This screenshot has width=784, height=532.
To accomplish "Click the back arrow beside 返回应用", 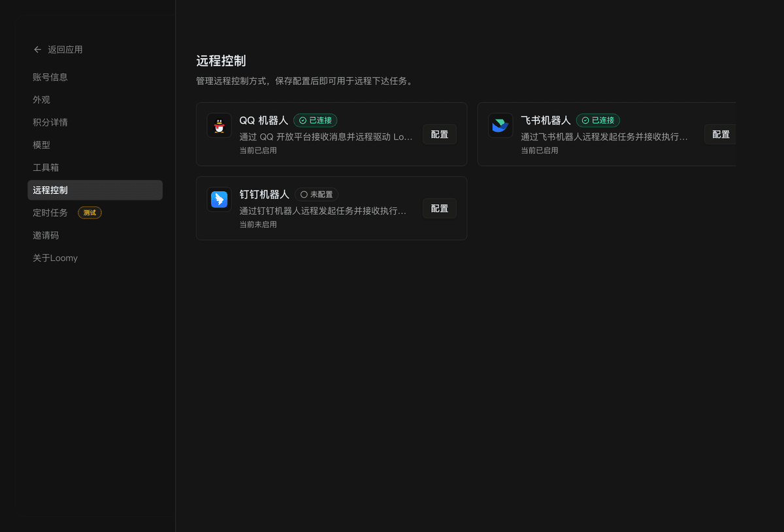I will pos(37,49).
